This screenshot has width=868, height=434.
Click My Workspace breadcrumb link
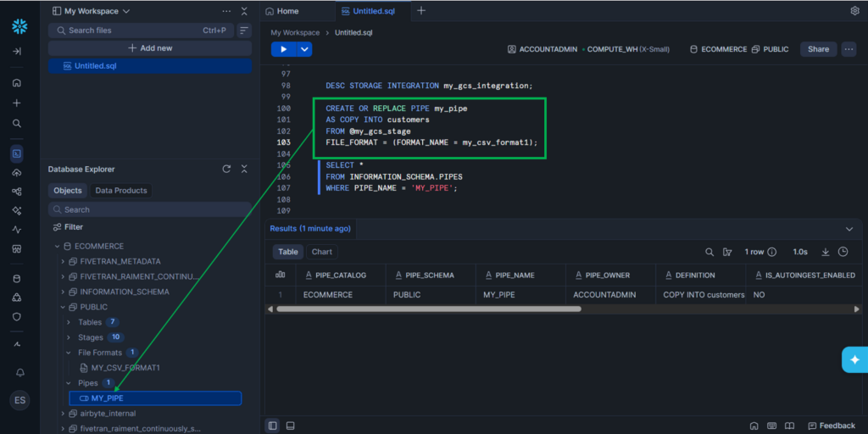(295, 33)
